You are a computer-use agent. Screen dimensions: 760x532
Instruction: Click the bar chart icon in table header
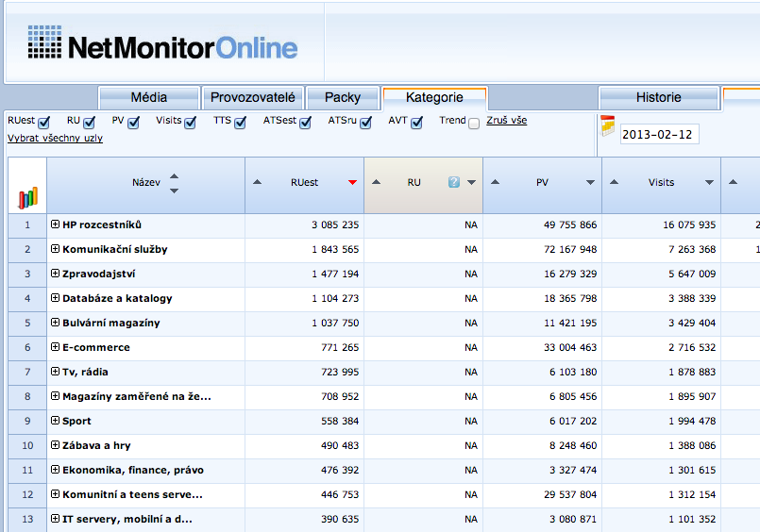pyautogui.click(x=27, y=197)
